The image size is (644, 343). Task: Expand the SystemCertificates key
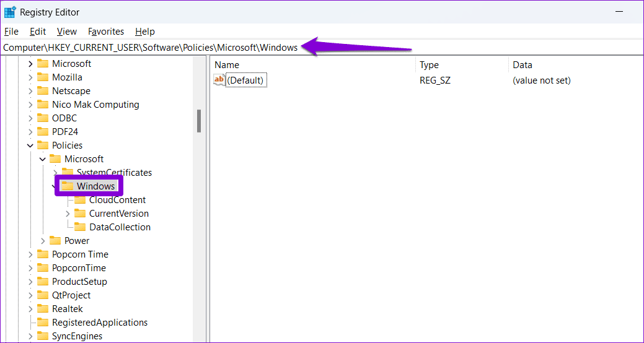(55, 172)
